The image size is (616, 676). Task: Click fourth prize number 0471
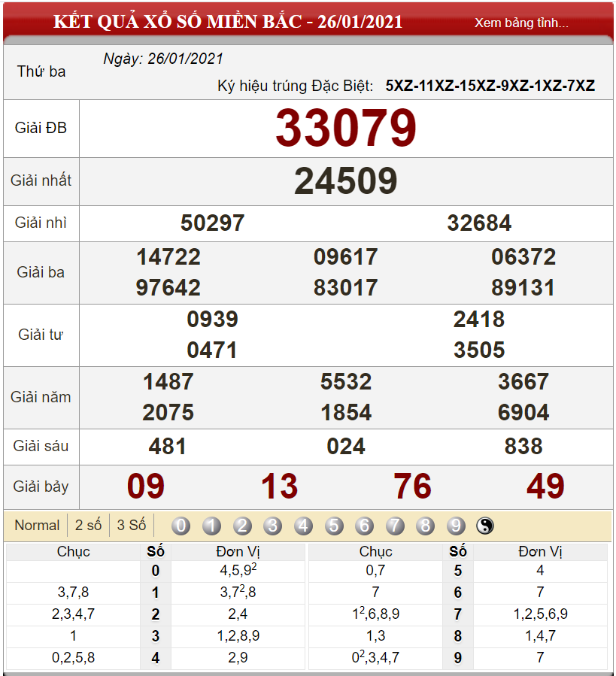point(212,350)
